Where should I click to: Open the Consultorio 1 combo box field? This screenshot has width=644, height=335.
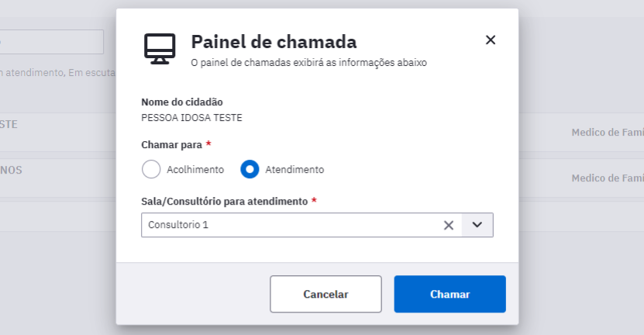(317, 225)
